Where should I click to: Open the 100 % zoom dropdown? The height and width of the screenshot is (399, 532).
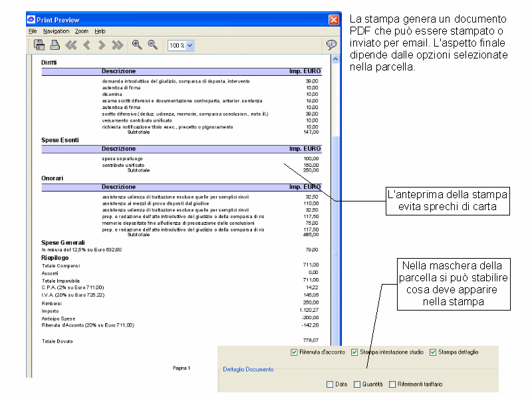(190, 45)
